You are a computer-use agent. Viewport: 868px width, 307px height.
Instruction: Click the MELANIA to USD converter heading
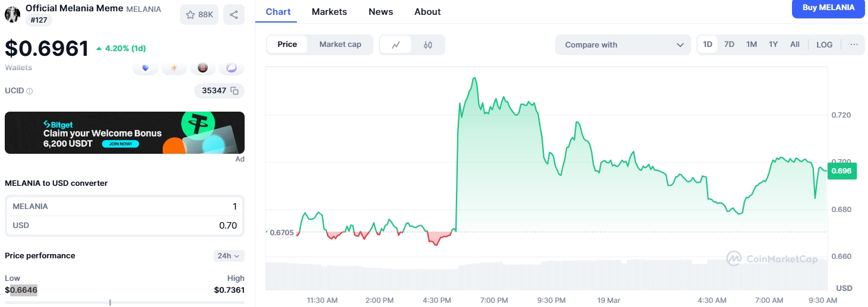[56, 183]
